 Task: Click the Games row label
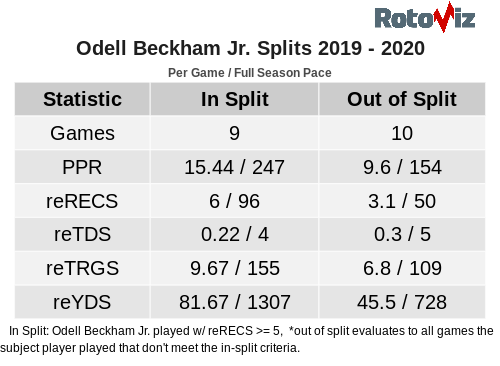(82, 133)
